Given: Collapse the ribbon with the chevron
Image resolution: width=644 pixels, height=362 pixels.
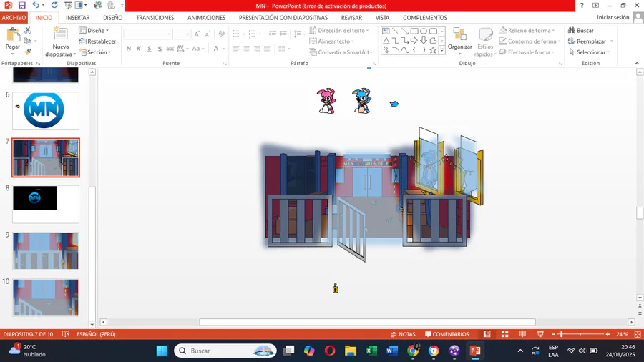Looking at the screenshot, I should [x=637, y=63].
